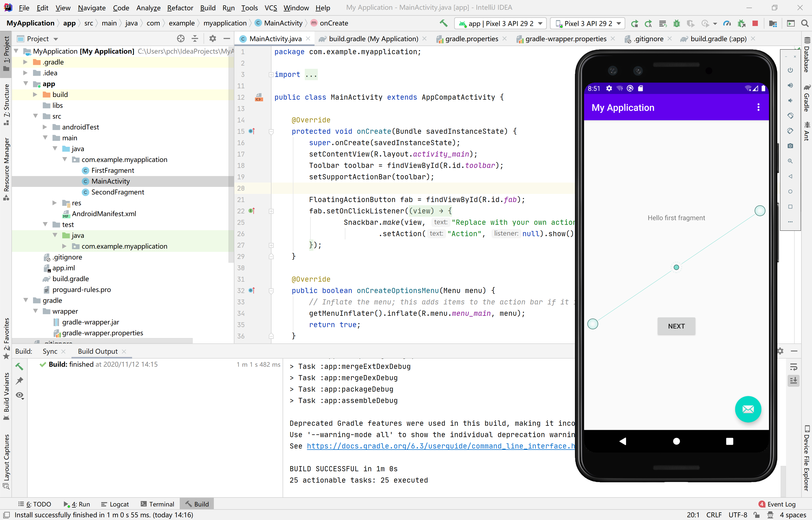This screenshot has width=812, height=520.
Task: Open the docs.gradle.org link in Build Output
Action: [441, 446]
